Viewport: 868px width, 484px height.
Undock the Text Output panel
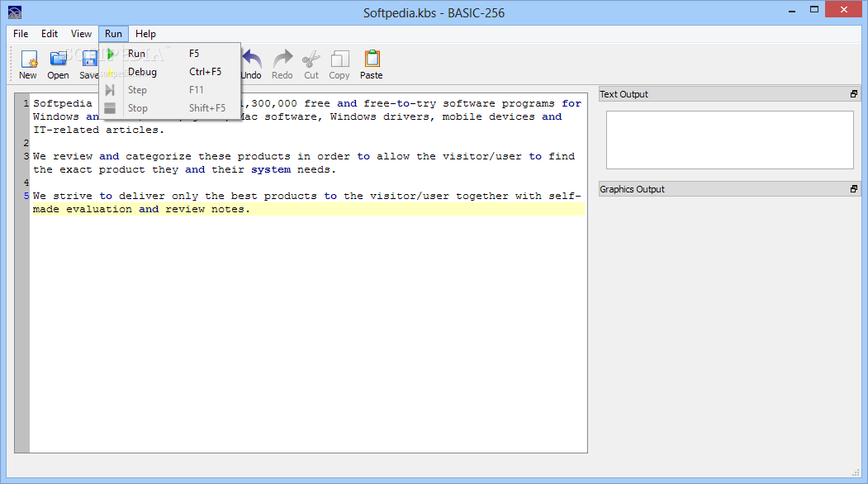[854, 94]
